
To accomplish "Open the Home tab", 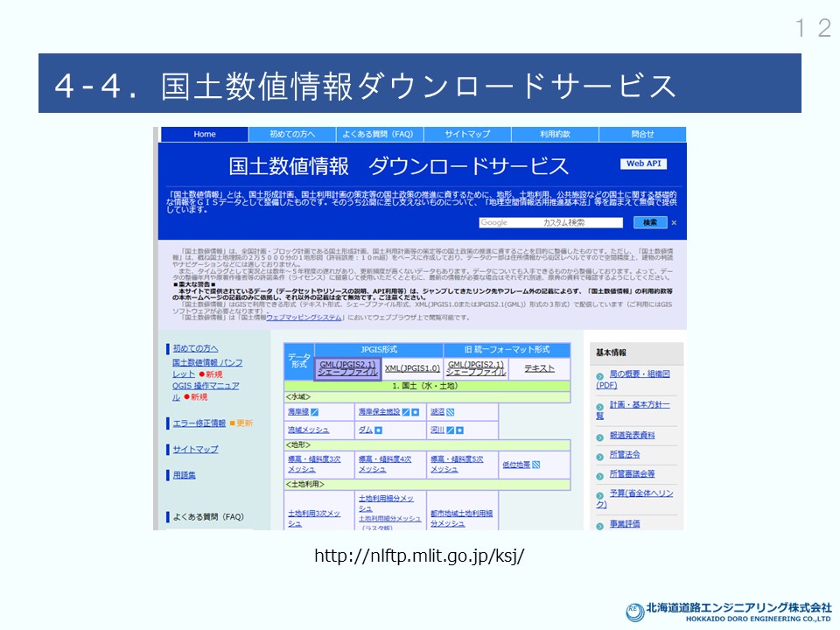I will (205, 134).
